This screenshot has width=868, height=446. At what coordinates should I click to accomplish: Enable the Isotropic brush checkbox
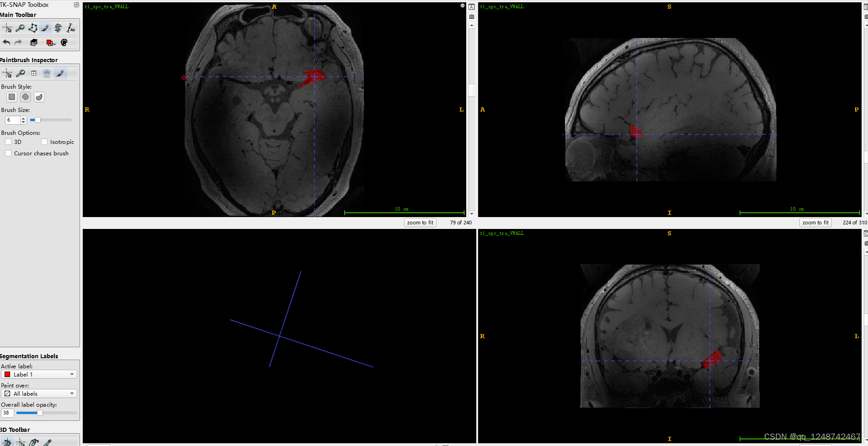click(44, 142)
